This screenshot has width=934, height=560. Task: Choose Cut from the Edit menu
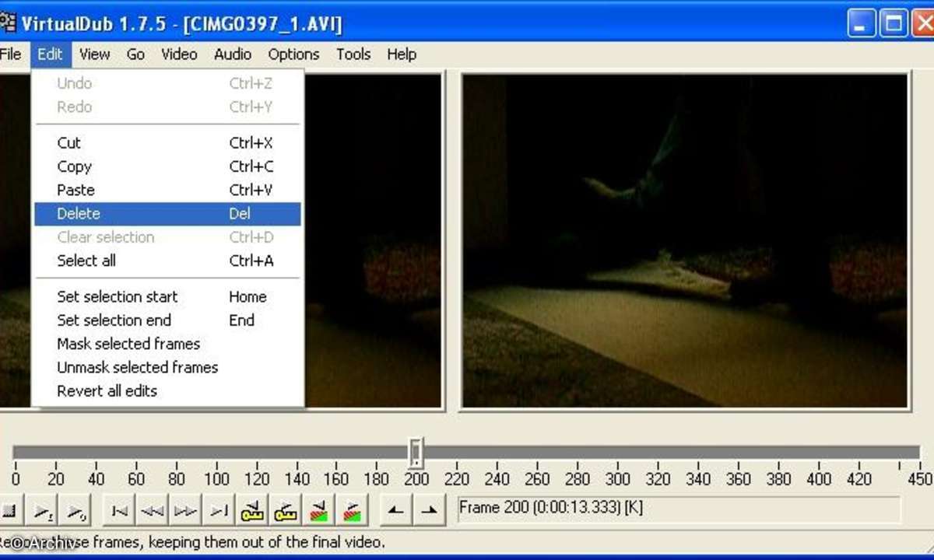pyautogui.click(x=167, y=143)
